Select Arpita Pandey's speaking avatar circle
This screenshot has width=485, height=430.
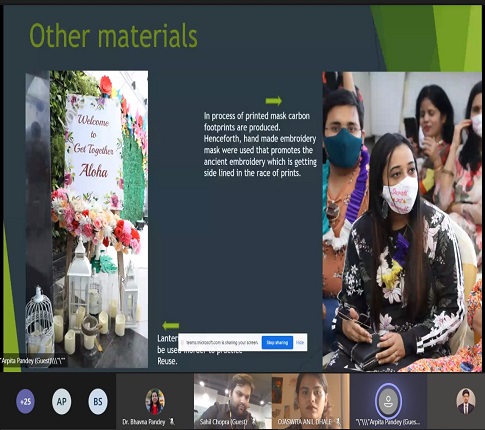(x=388, y=400)
